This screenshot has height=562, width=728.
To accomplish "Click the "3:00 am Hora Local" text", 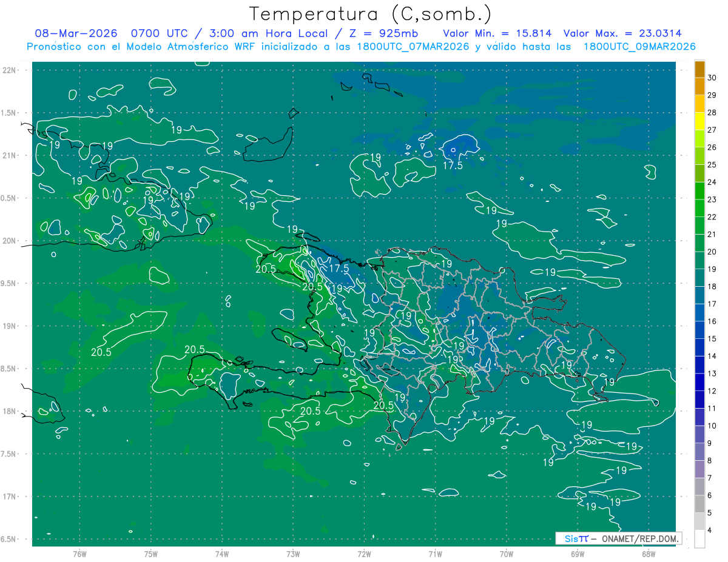I will coord(268,33).
